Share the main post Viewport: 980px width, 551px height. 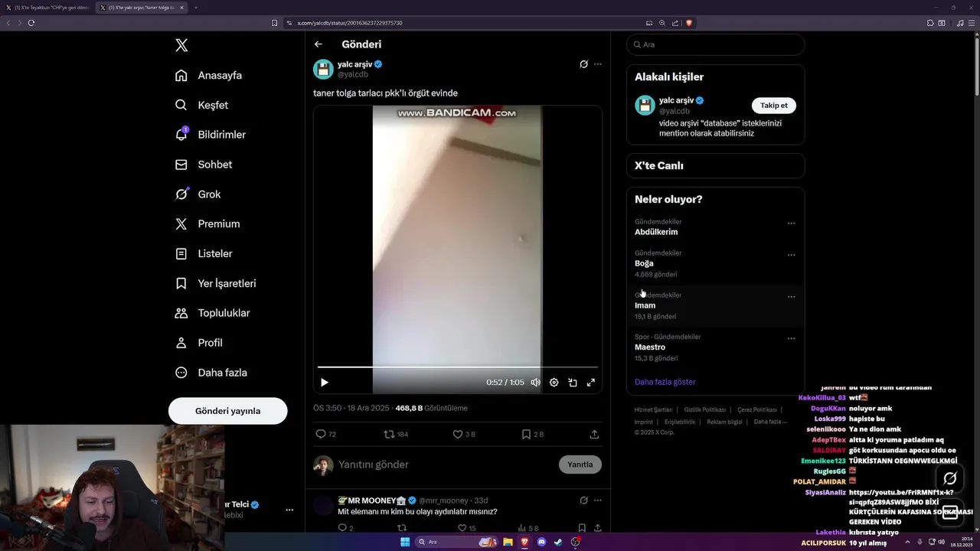594,434
